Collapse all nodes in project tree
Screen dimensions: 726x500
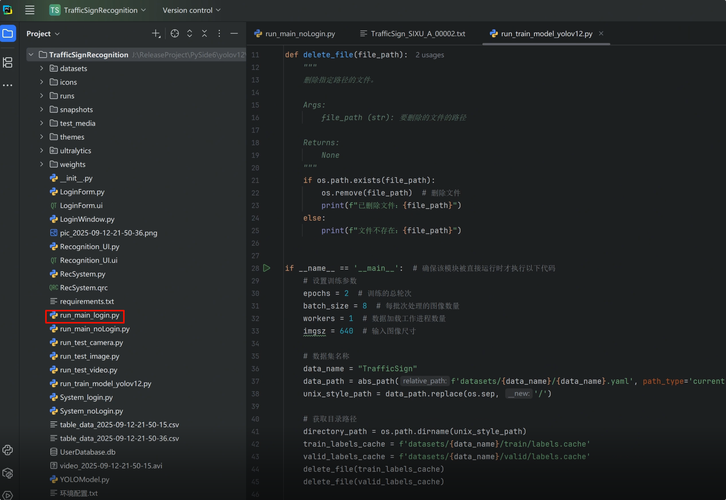204,34
